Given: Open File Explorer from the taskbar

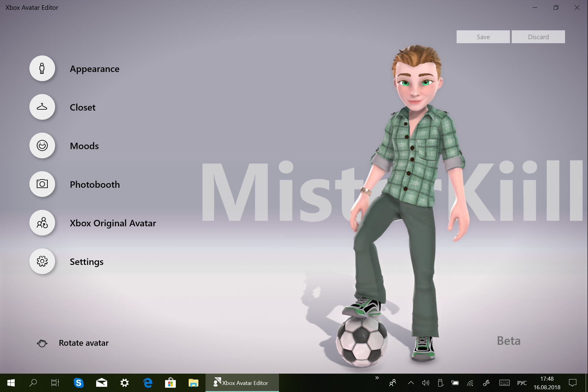Looking at the screenshot, I should point(194,383).
